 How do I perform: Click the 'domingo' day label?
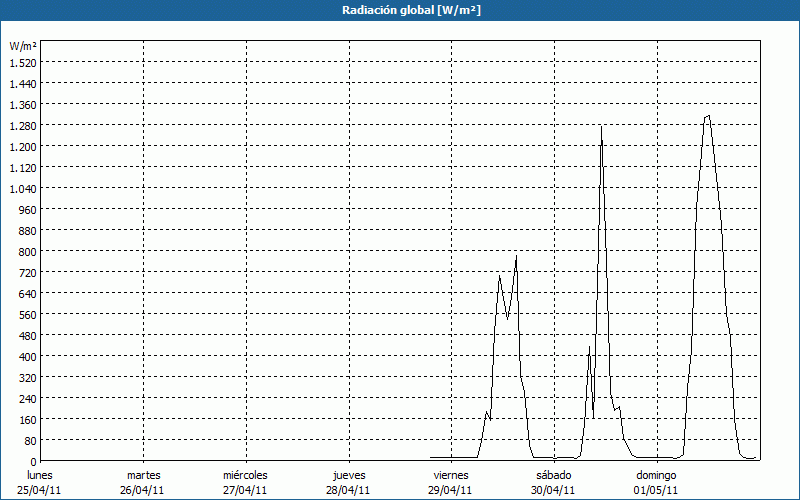[x=656, y=475]
